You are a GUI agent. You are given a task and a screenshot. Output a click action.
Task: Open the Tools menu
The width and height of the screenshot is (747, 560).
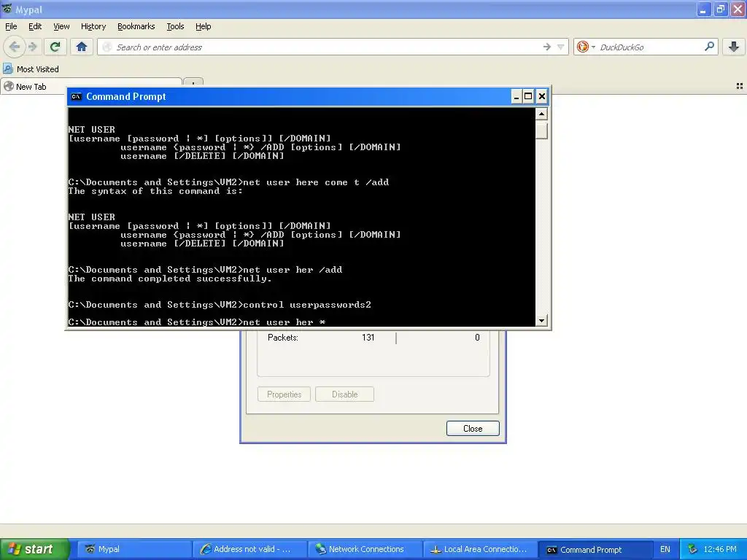tap(175, 26)
